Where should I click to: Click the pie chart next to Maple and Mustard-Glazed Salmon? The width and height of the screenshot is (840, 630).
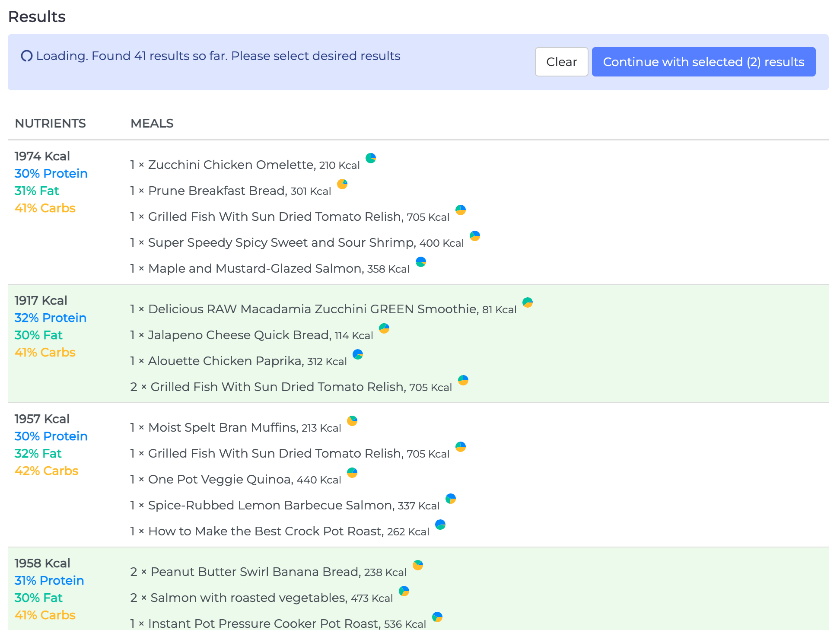420,262
